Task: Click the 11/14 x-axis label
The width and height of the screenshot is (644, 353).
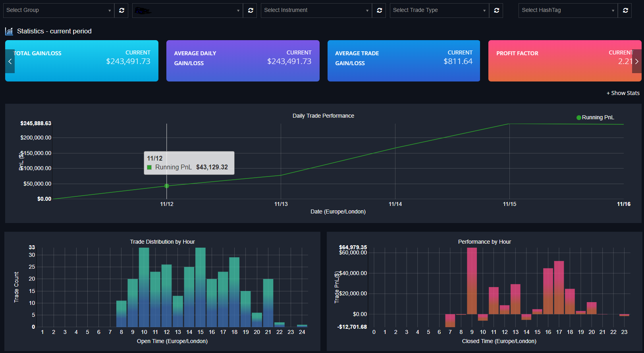Action: tap(395, 204)
